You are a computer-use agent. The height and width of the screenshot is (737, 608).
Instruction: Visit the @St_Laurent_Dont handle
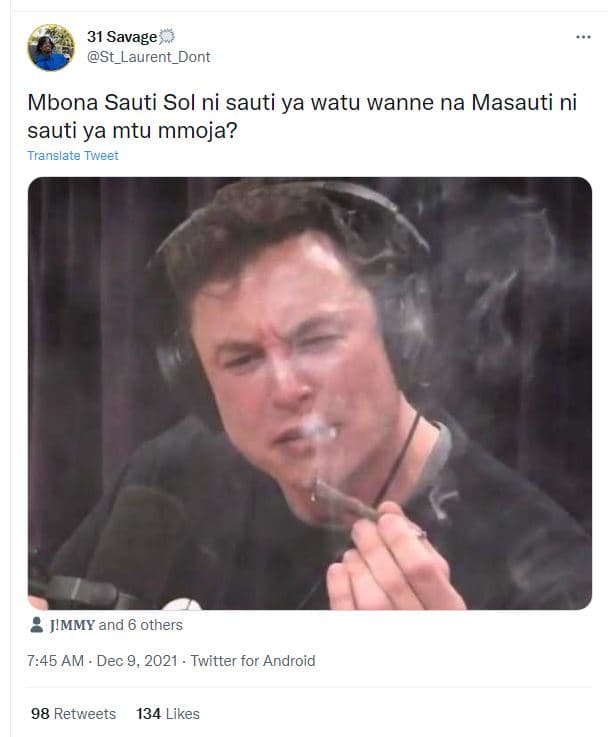[x=148, y=57]
